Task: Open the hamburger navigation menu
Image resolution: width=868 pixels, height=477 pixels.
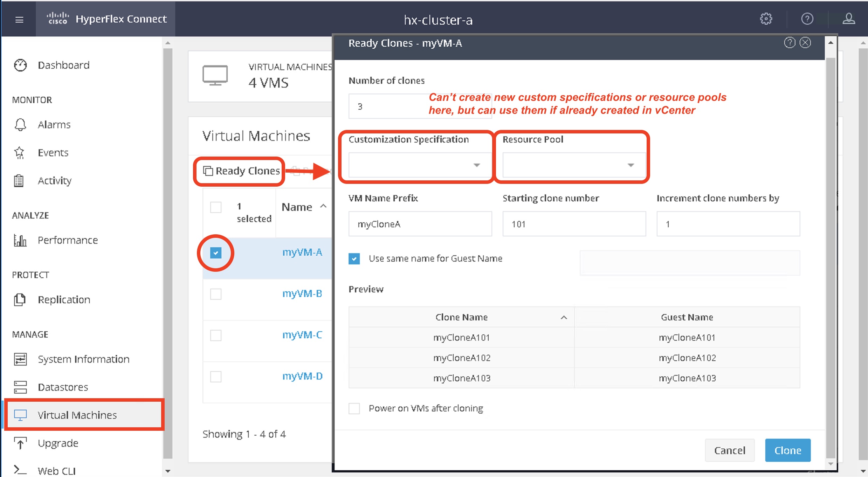Action: pos(19,20)
